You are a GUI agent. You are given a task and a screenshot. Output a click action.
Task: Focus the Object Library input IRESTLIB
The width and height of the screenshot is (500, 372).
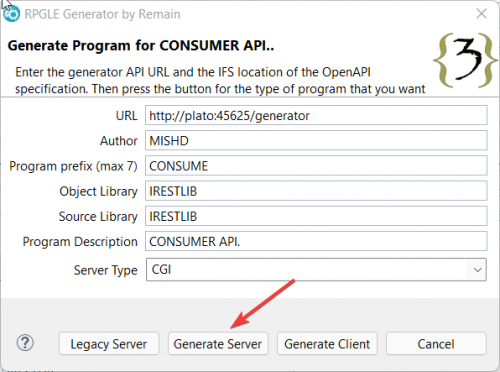316,191
